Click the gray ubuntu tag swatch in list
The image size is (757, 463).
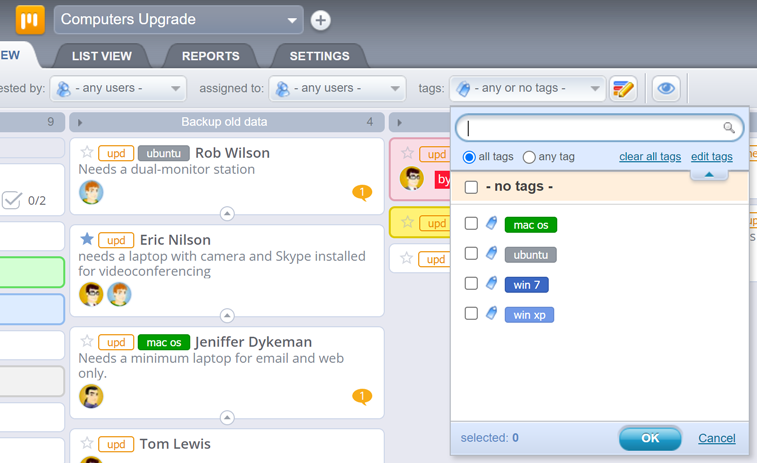531,255
